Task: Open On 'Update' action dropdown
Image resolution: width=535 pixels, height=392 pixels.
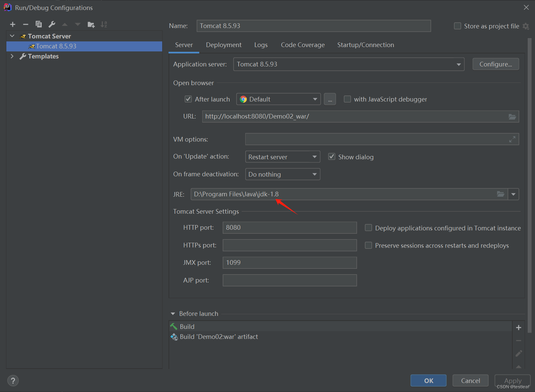Action: coord(283,157)
